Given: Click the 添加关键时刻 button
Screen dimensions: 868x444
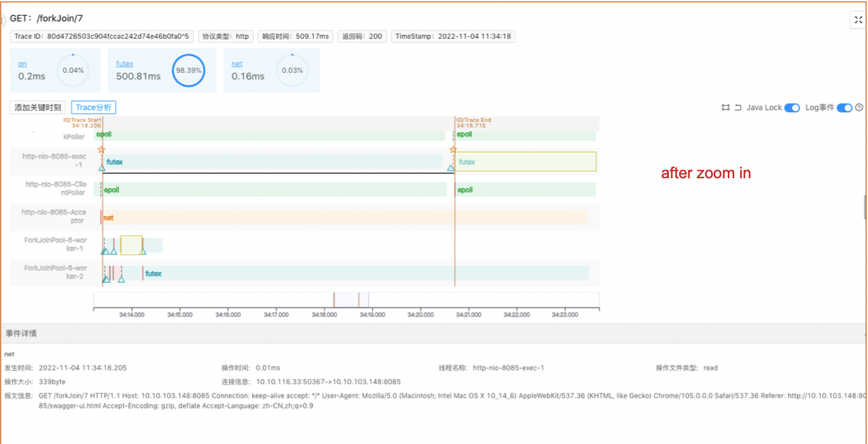Looking at the screenshot, I should click(38, 108).
